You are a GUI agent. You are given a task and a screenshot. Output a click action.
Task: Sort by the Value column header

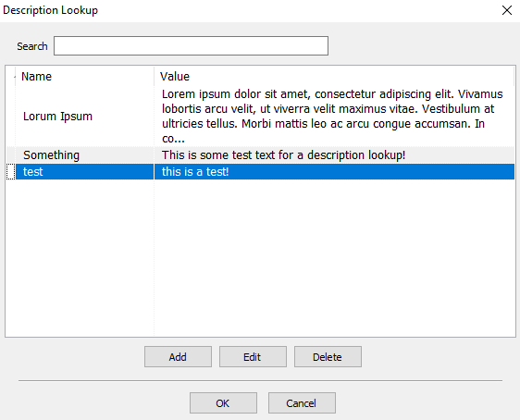pos(334,77)
